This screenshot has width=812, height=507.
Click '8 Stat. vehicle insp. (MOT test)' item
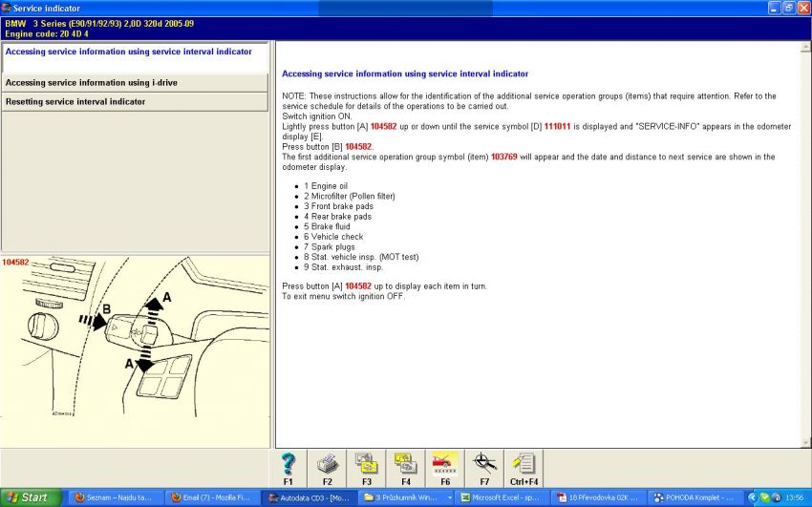pos(361,257)
